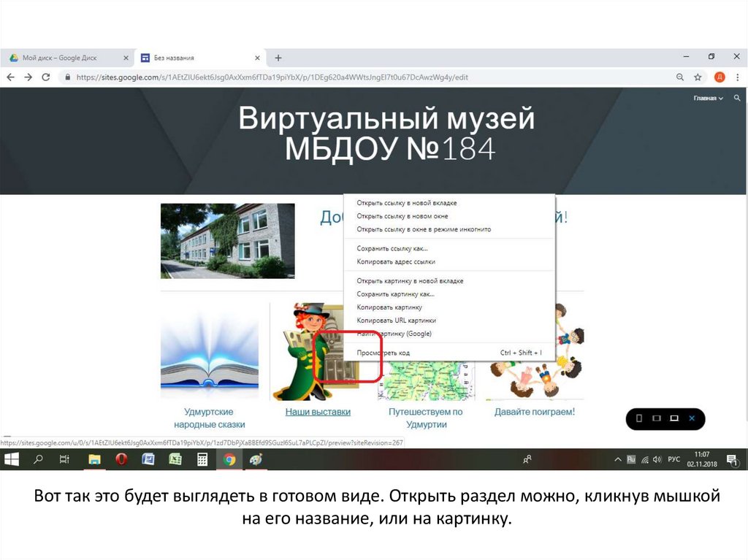Show hidden tray icons chevron
Image resolution: width=748 pixels, height=560 pixels.
coord(617,459)
